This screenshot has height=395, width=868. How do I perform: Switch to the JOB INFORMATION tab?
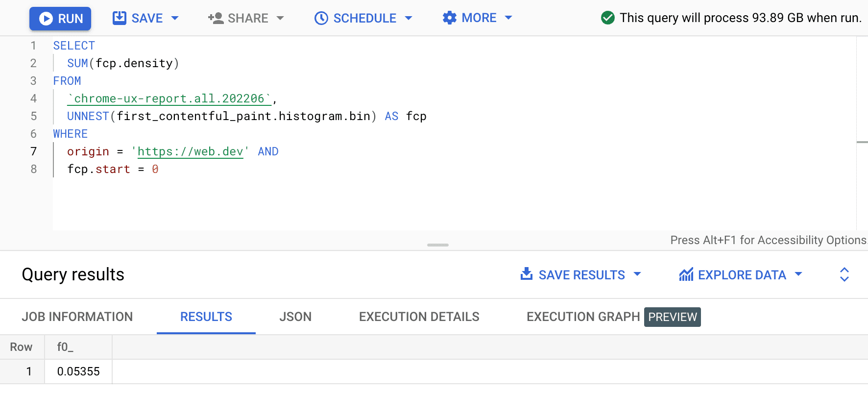(x=77, y=317)
